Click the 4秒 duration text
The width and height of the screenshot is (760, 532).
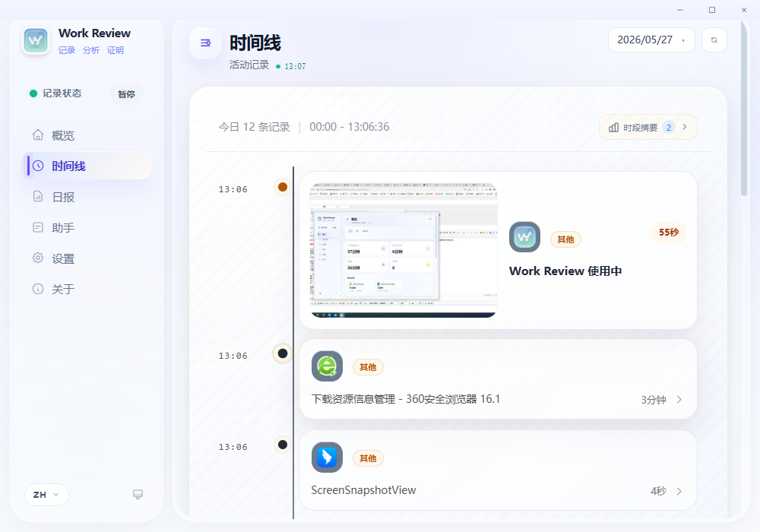[x=658, y=491]
